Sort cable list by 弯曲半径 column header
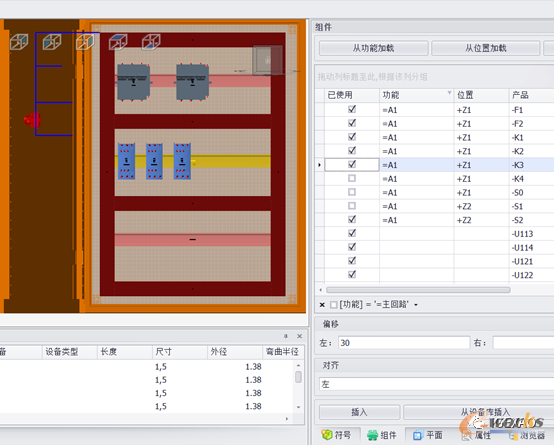This screenshot has height=445, width=554. click(x=283, y=352)
